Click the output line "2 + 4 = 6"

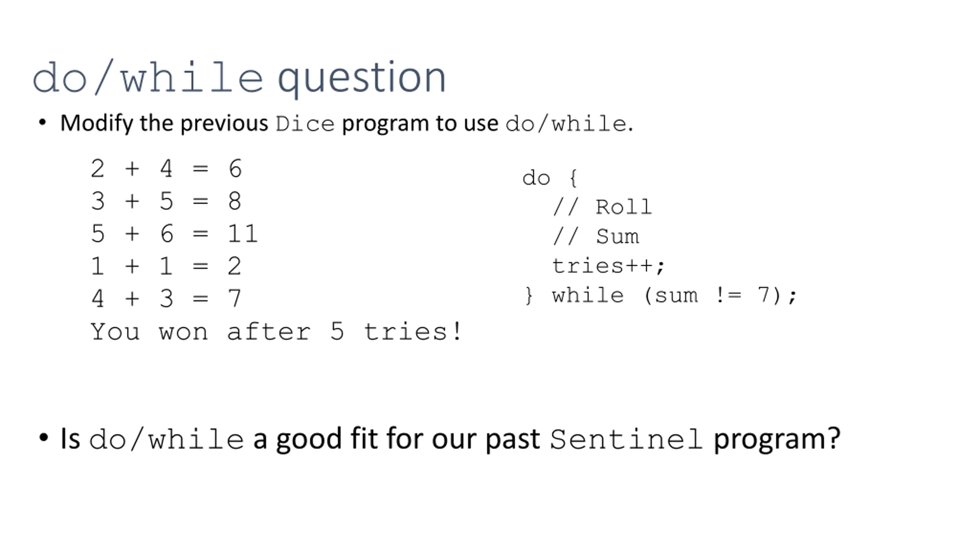166,169
